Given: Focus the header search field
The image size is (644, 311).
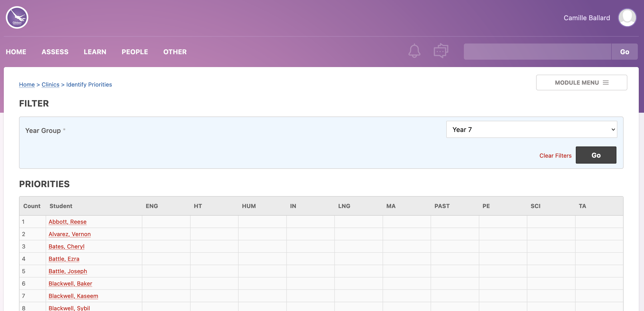Looking at the screenshot, I should click(x=537, y=52).
